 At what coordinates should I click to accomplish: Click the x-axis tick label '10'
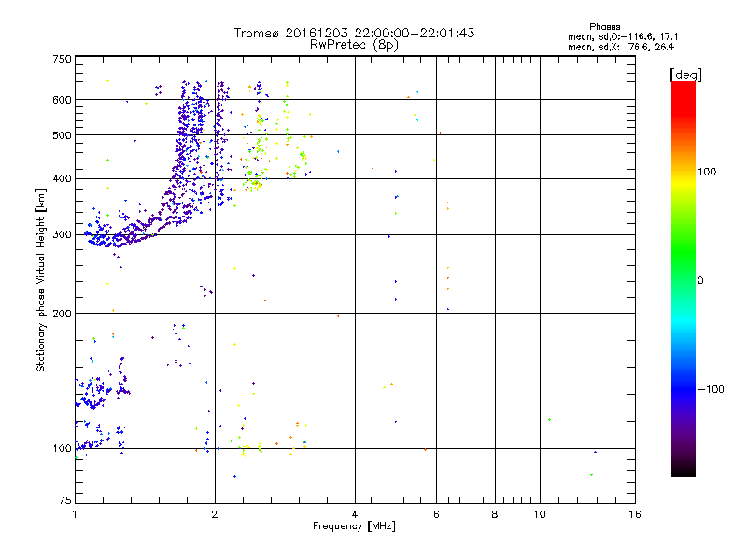(x=540, y=514)
